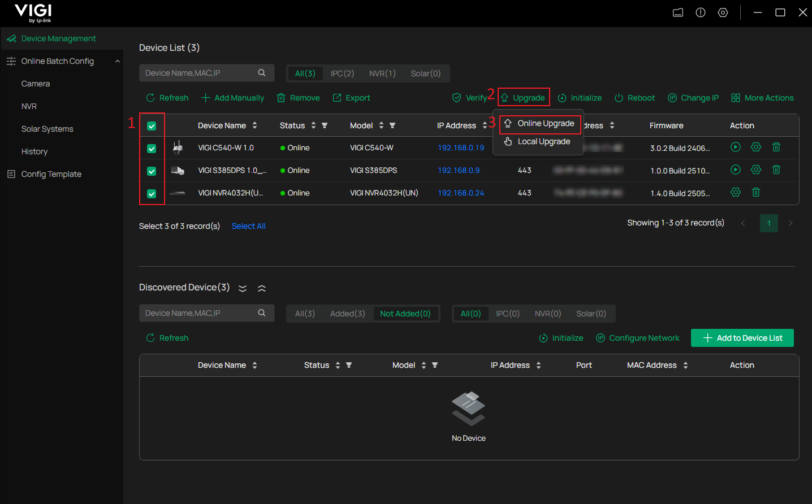Click the Select All link
This screenshot has width=812, height=504.
tap(248, 226)
